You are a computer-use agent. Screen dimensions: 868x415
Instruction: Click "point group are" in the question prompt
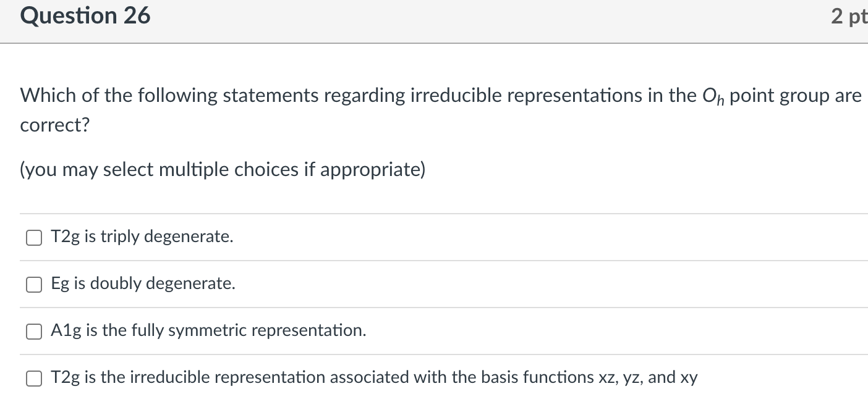pos(796,96)
